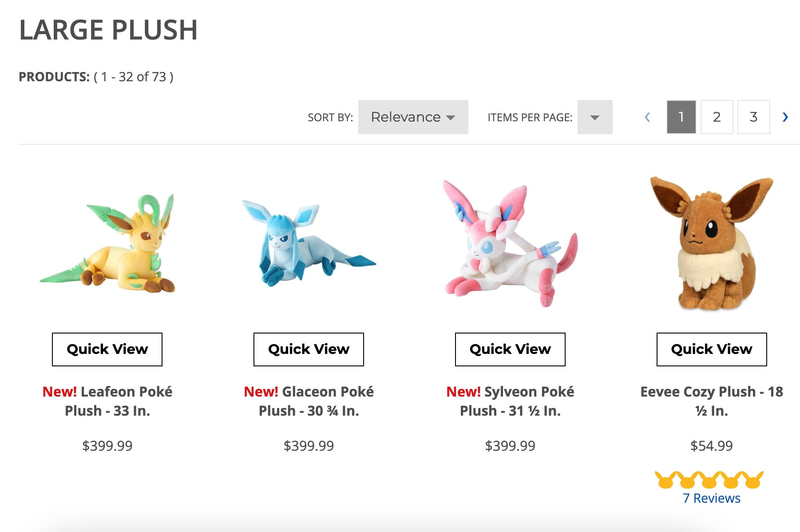Click the previous page chevron arrow

point(647,117)
